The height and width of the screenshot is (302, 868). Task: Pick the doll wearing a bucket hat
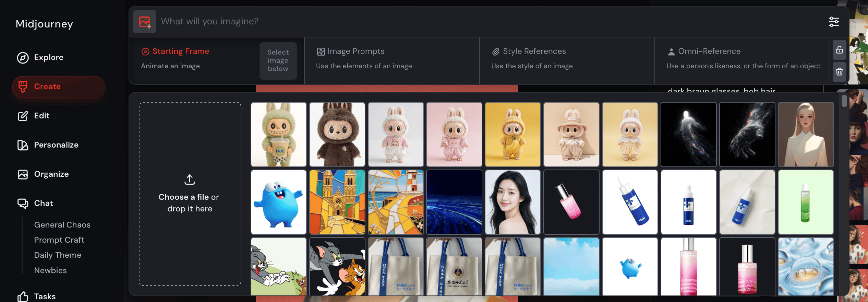571,135
